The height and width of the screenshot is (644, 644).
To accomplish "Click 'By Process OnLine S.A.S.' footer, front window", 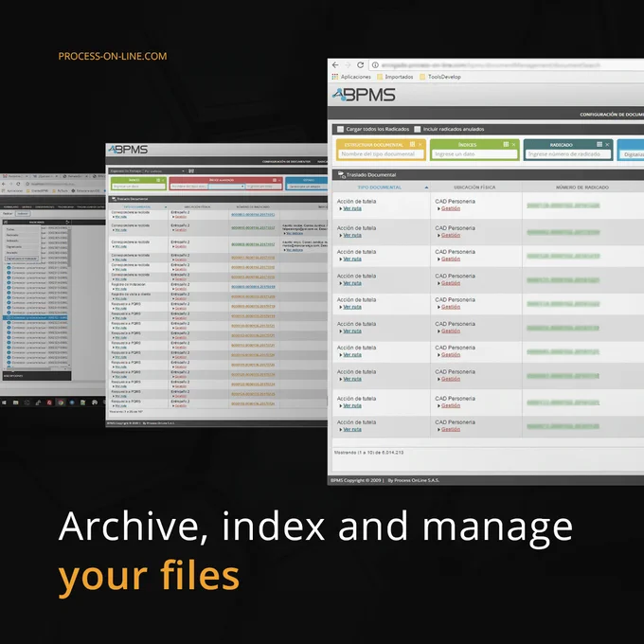I will pyautogui.click(x=414, y=480).
